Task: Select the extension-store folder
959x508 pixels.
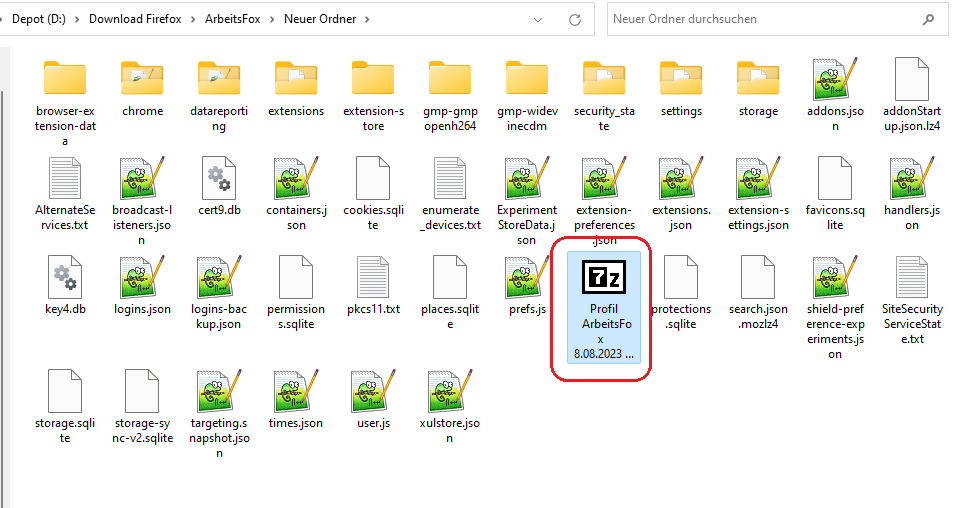Action: click(373, 96)
